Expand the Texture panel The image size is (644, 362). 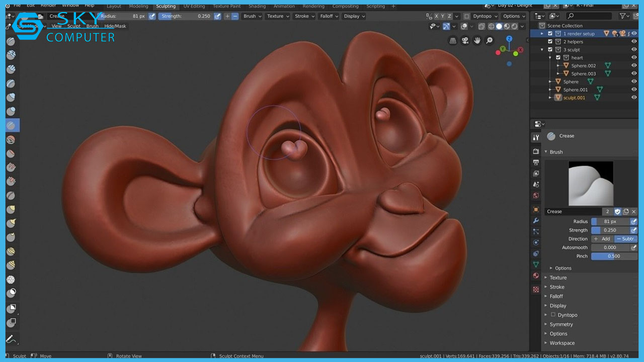click(557, 278)
